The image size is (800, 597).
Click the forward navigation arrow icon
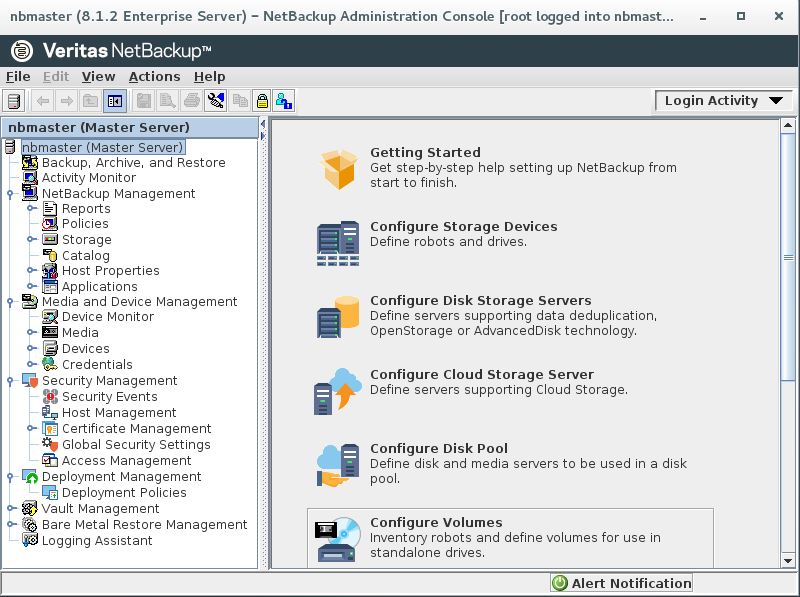[66, 100]
